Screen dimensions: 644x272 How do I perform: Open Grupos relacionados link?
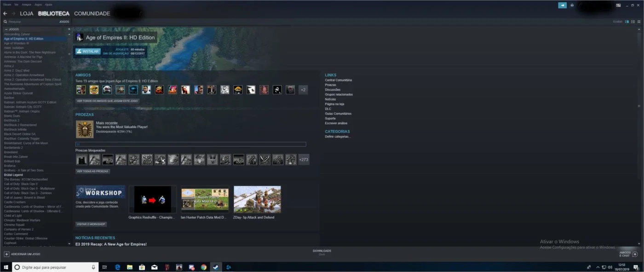(x=339, y=94)
